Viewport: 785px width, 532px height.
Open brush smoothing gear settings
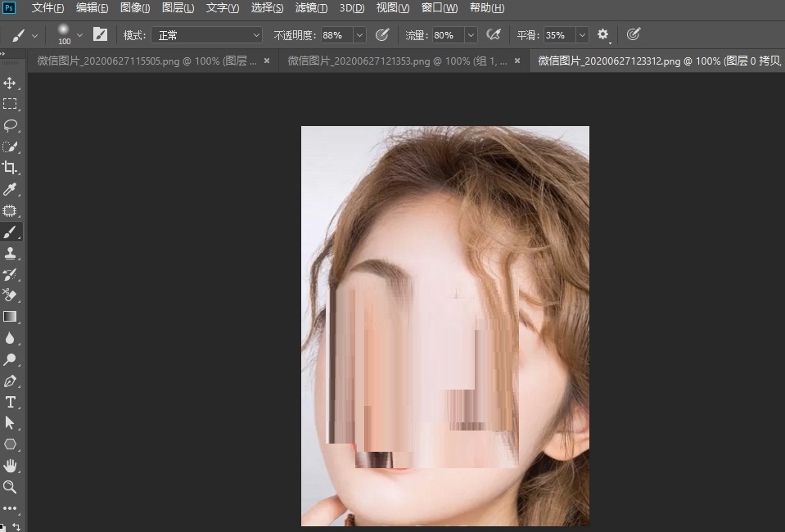click(x=602, y=34)
